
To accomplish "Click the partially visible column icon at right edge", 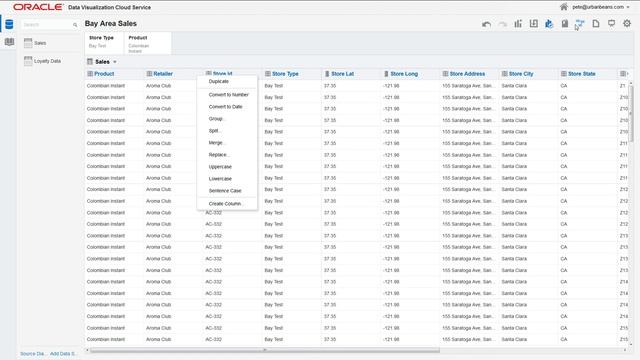I will tap(623, 74).
